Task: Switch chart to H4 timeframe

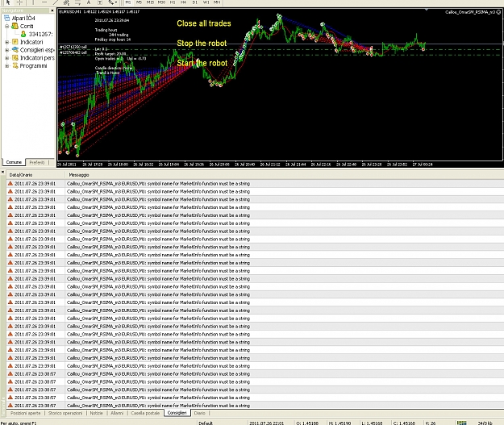Action: click(x=183, y=2)
